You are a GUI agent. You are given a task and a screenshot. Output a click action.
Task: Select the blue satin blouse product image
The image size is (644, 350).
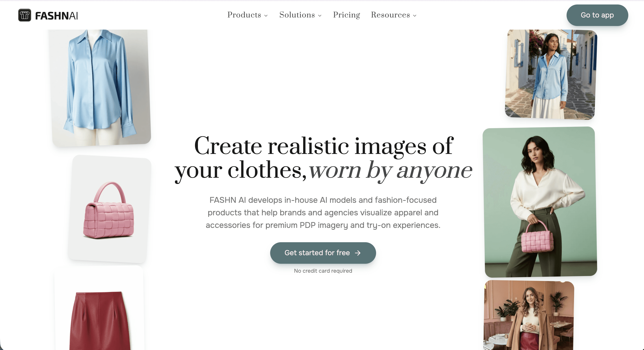pos(100,87)
